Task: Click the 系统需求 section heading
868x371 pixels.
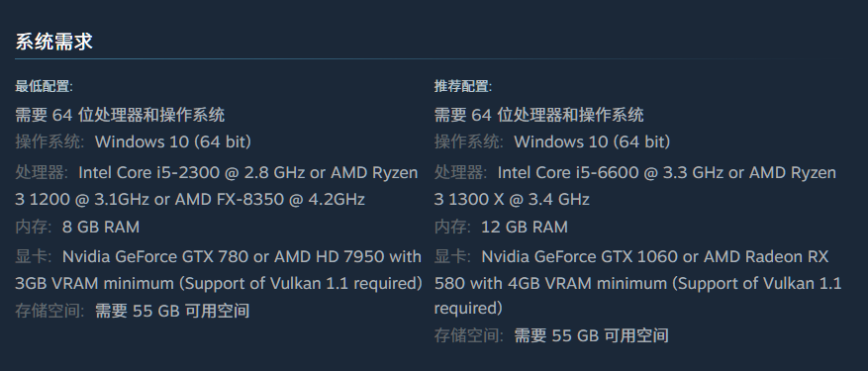Action: pyautogui.click(x=53, y=42)
